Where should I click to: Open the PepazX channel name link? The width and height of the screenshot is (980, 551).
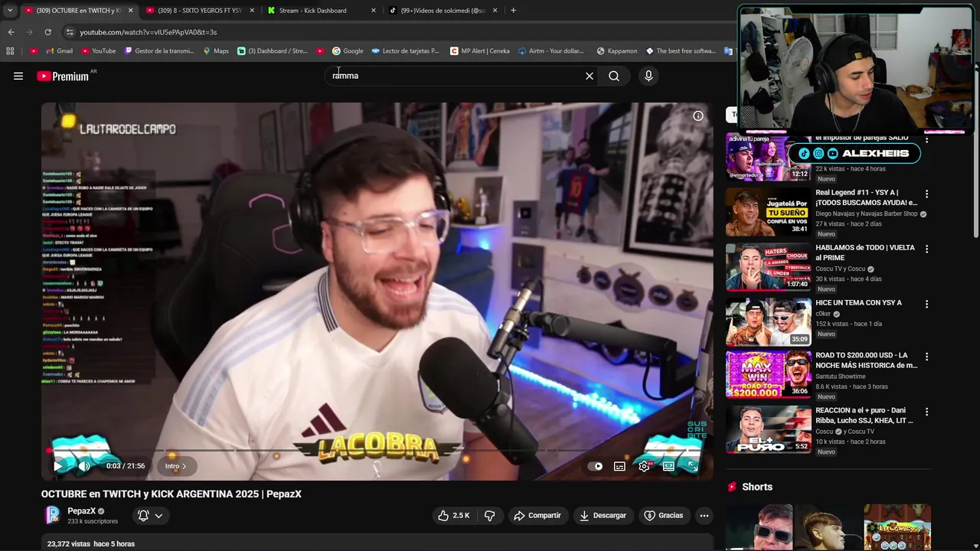82,511
